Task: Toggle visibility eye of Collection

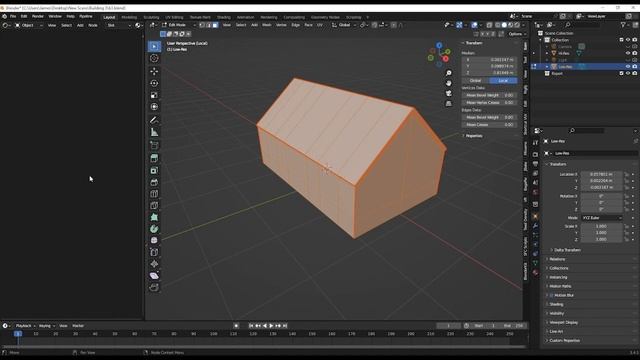Action: [628, 40]
